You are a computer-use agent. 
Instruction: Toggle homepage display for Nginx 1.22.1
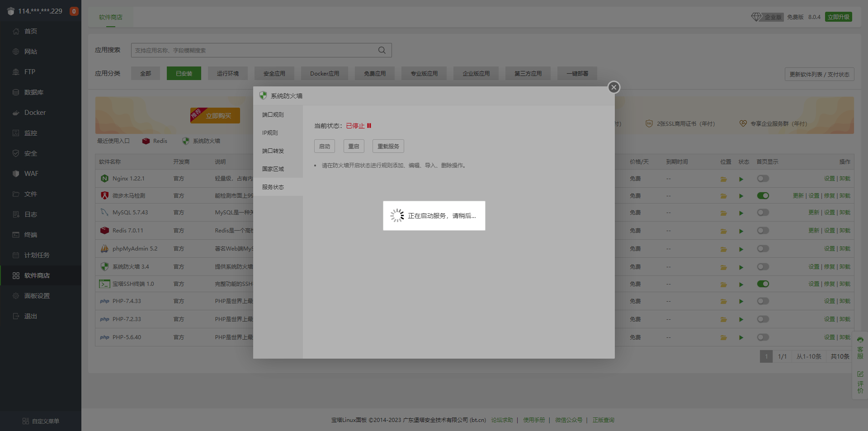pos(763,179)
